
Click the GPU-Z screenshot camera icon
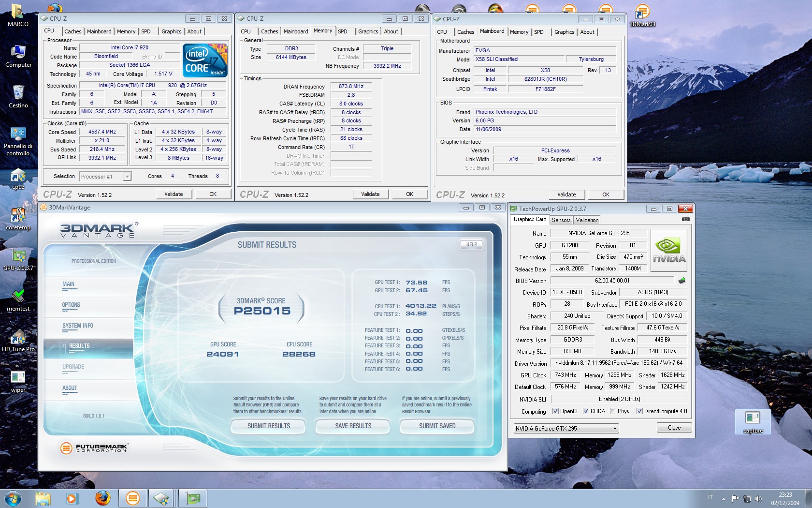tap(685, 219)
